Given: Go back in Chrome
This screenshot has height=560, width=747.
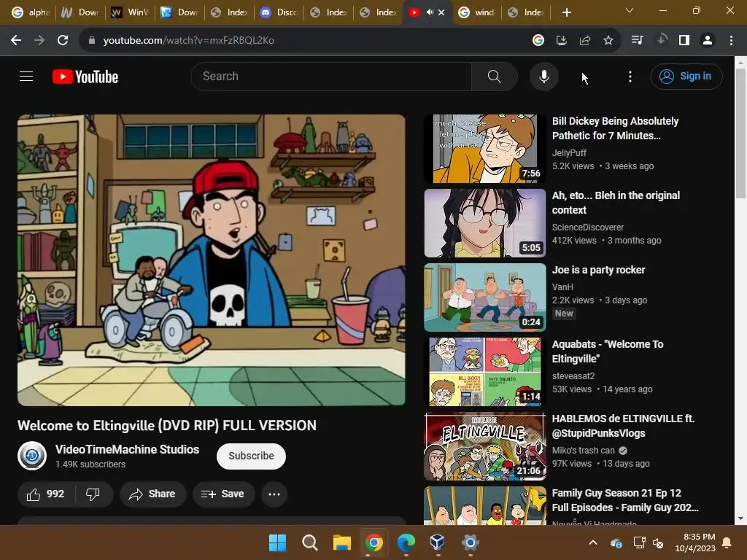Looking at the screenshot, I should point(16,41).
